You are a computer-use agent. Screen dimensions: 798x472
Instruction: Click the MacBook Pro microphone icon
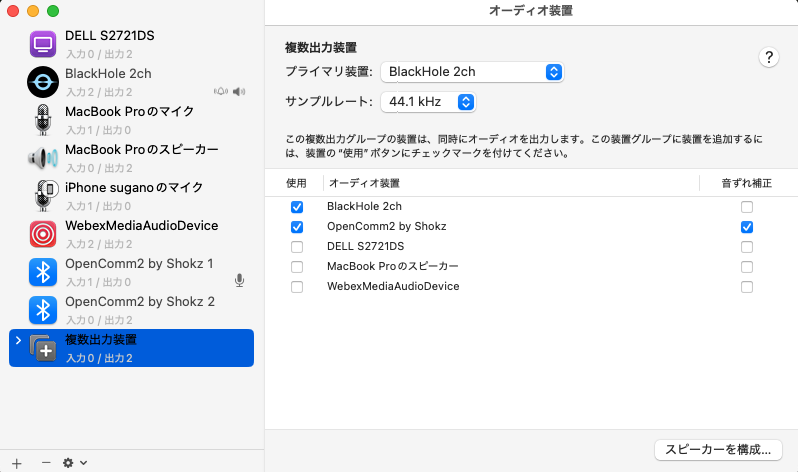(43, 120)
